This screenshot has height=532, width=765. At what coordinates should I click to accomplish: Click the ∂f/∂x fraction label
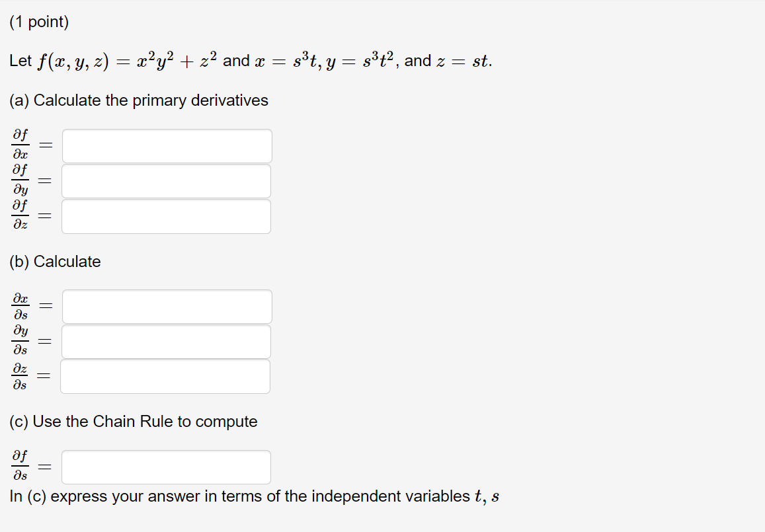coord(20,145)
